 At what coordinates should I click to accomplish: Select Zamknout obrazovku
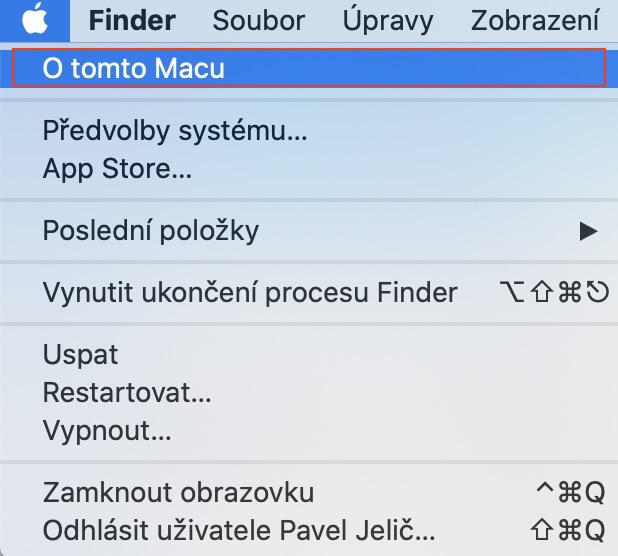click(178, 492)
